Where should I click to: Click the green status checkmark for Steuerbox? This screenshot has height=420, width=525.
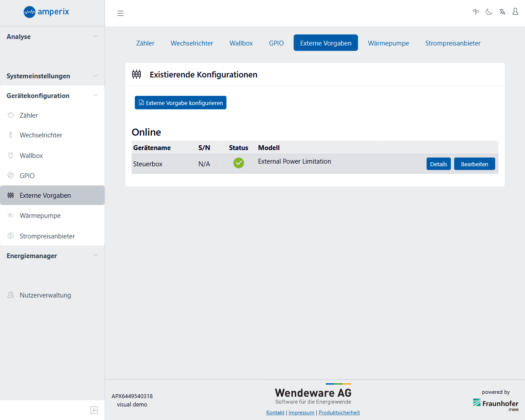pyautogui.click(x=238, y=163)
